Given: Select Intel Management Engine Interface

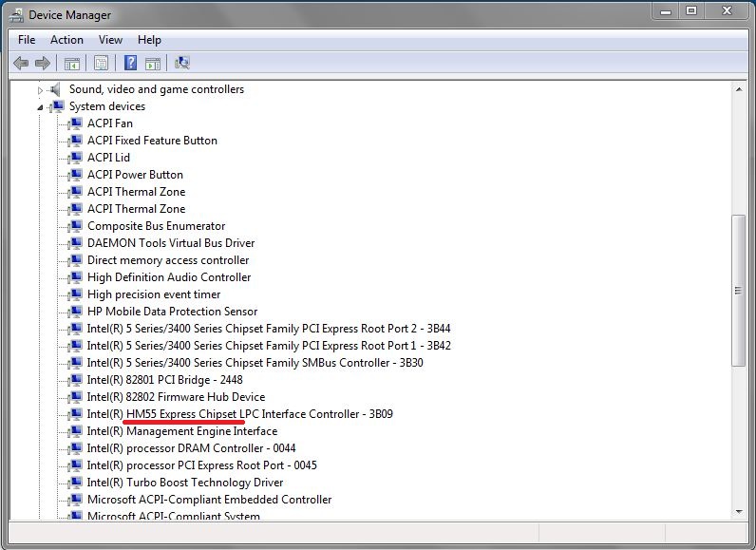Looking at the screenshot, I should [x=182, y=431].
